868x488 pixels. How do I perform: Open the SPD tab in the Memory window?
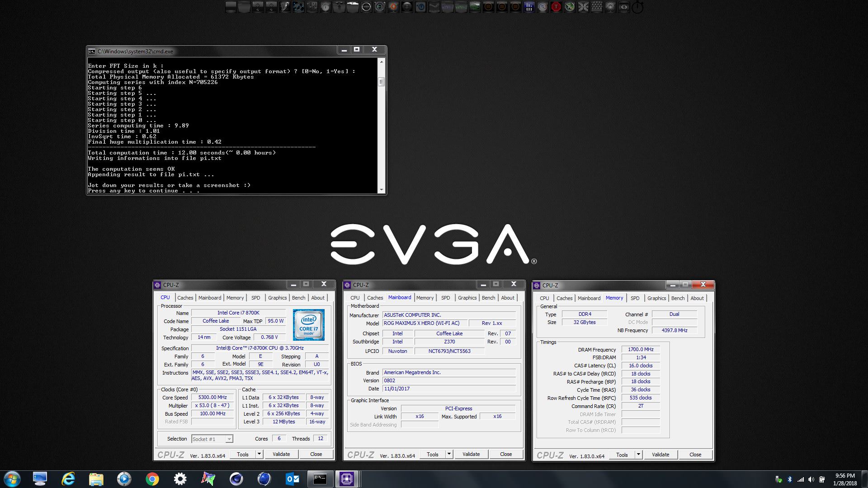click(x=635, y=298)
